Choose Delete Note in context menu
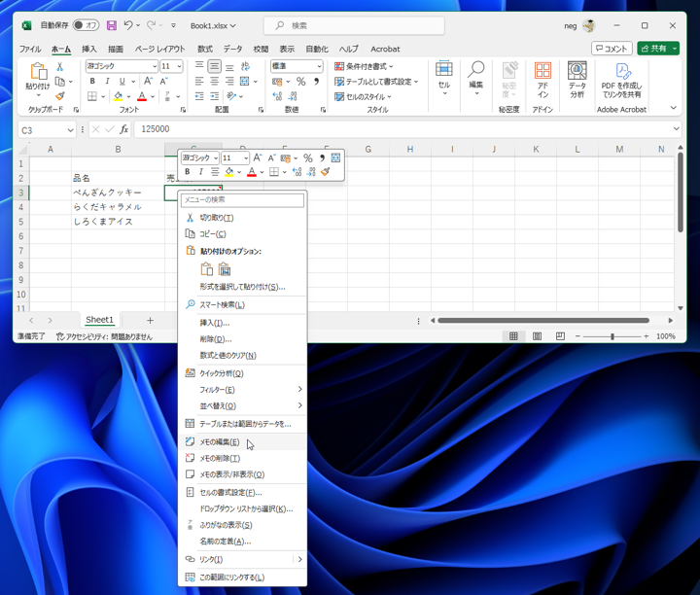The image size is (700, 595). click(x=242, y=458)
